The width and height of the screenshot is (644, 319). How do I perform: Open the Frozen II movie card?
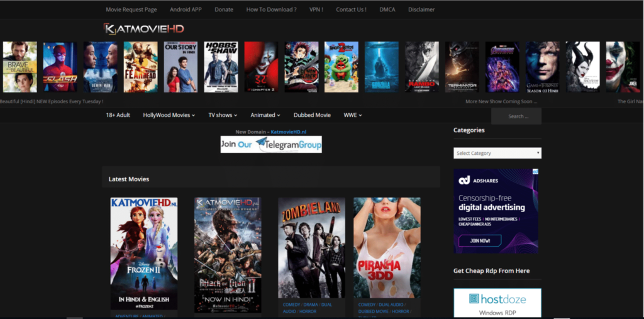point(144,254)
